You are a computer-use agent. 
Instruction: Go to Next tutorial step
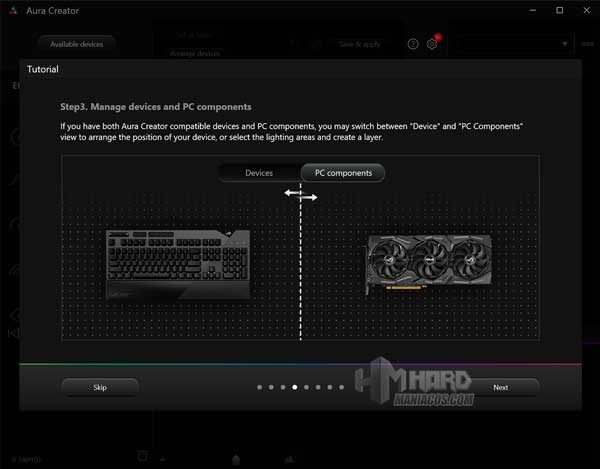tap(501, 387)
